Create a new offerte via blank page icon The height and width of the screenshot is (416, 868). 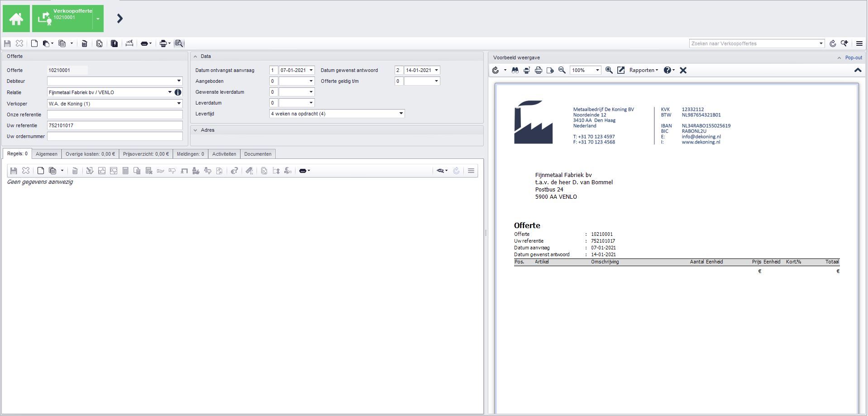(x=34, y=43)
